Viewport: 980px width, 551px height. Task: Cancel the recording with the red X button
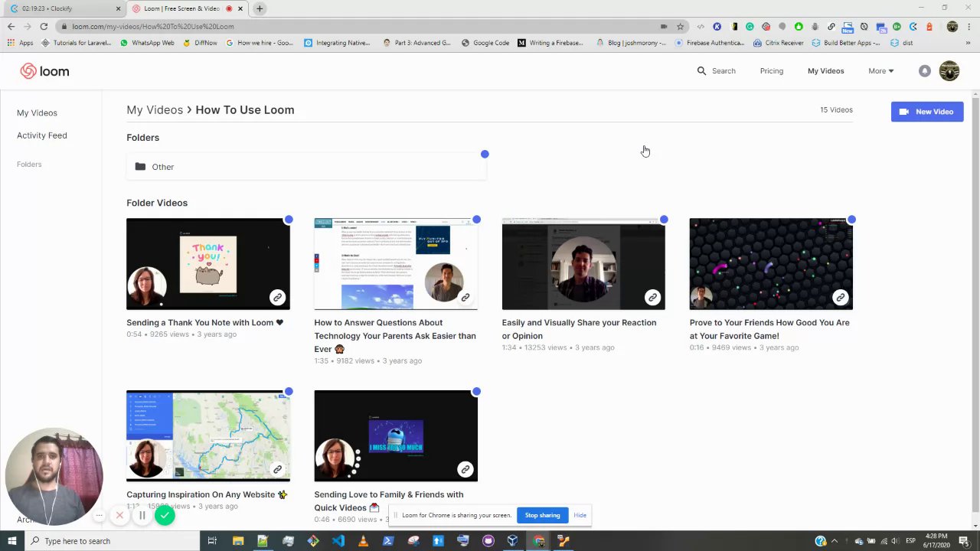pos(119,515)
